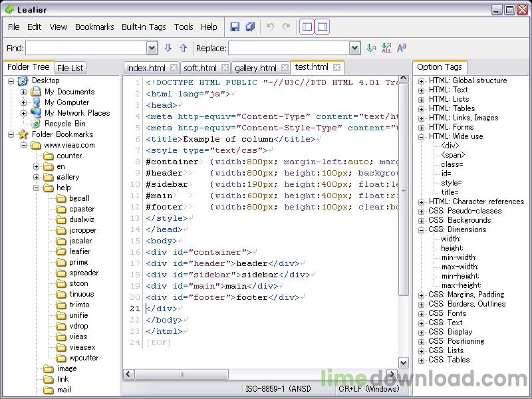Click the Save file icon

click(x=235, y=27)
